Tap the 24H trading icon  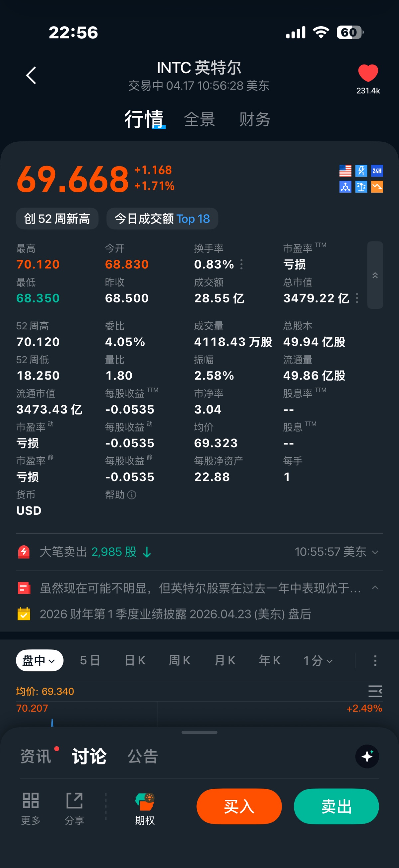point(377,171)
